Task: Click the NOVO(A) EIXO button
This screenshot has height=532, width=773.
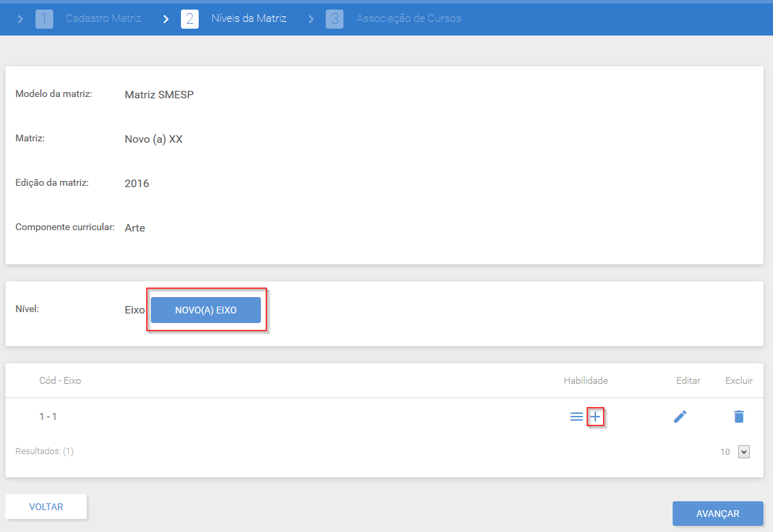Action: pos(206,310)
